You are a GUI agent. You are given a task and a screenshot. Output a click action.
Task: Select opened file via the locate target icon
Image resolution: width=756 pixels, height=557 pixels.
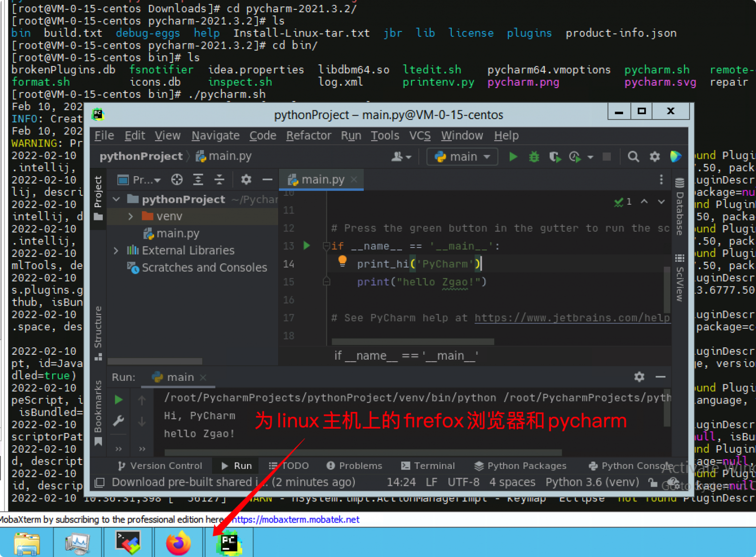[x=177, y=180]
